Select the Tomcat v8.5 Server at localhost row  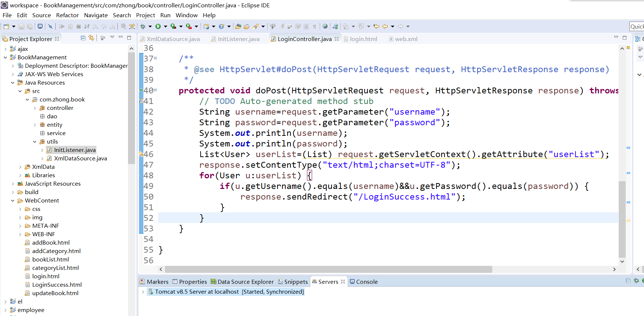[226, 292]
